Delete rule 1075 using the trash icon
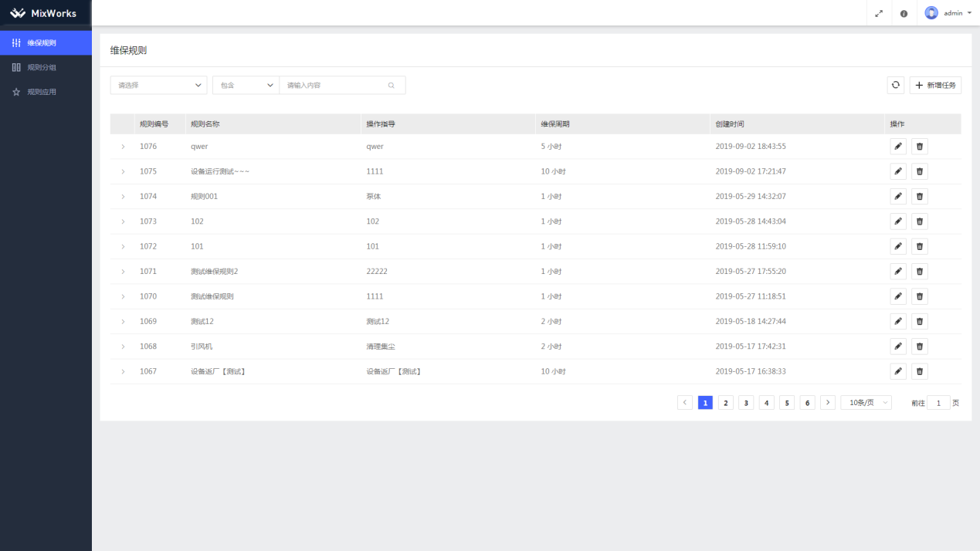This screenshot has height=551, width=980. tap(919, 171)
